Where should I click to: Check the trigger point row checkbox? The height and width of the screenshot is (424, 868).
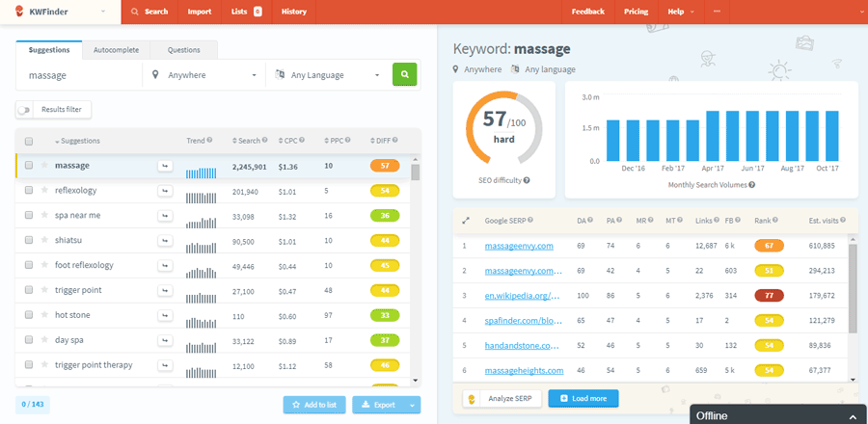pyautogui.click(x=29, y=290)
